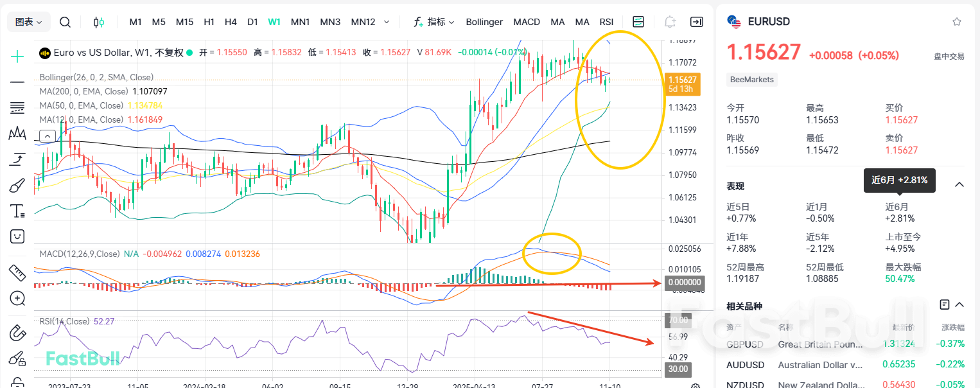
Task: Select the text annotation tool
Action: point(17,210)
